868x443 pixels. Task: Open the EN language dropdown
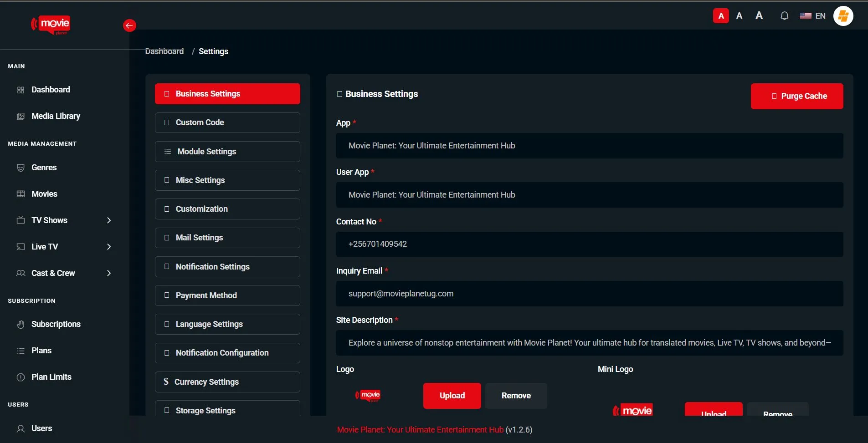[x=813, y=16]
